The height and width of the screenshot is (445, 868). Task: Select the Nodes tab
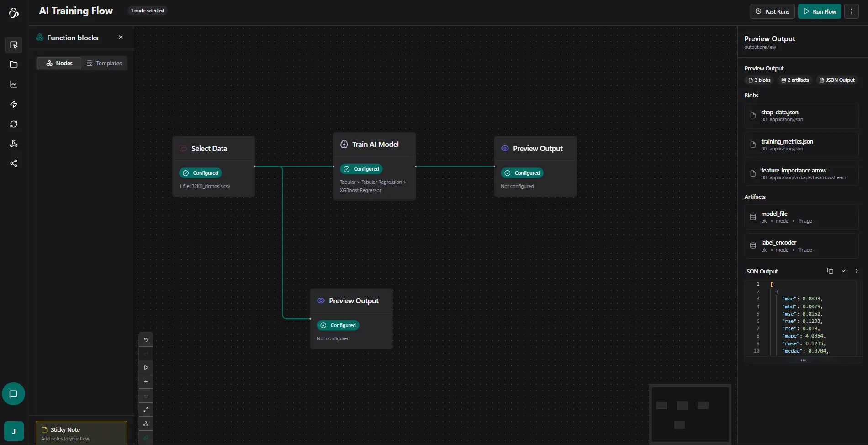coord(59,64)
